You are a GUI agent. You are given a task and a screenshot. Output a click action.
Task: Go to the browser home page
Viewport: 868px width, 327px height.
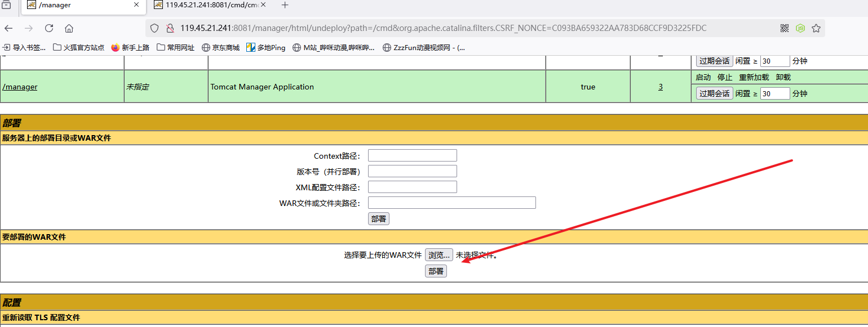69,28
